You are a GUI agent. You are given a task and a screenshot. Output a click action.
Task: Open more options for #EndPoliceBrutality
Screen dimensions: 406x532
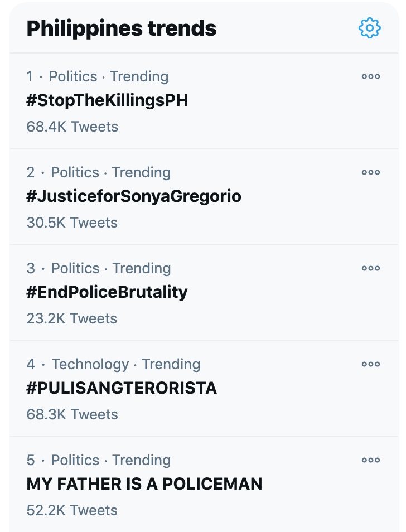pyautogui.click(x=370, y=268)
